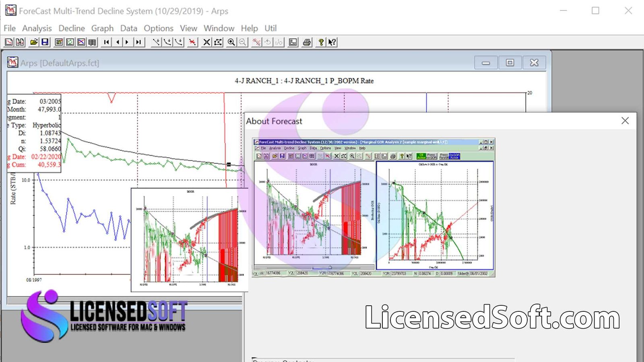Click the yellow question mark help icon
Screen dimensions: 644x362
[x=321, y=42]
